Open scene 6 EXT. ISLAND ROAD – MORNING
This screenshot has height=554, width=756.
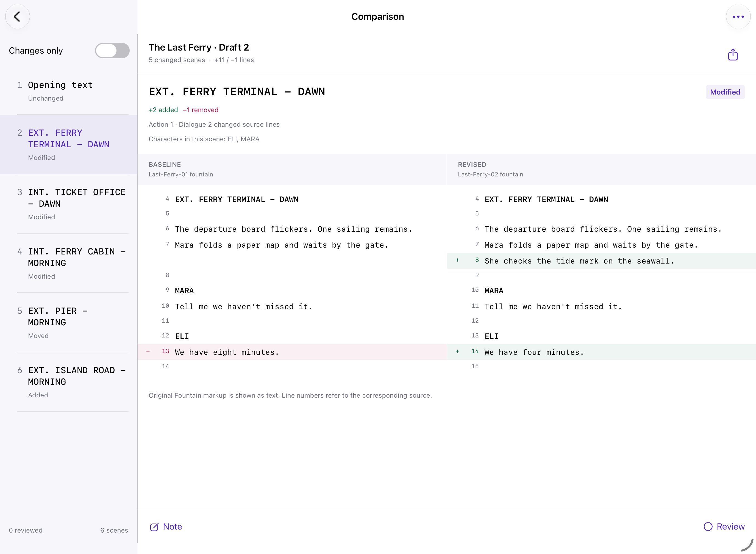coord(69,382)
